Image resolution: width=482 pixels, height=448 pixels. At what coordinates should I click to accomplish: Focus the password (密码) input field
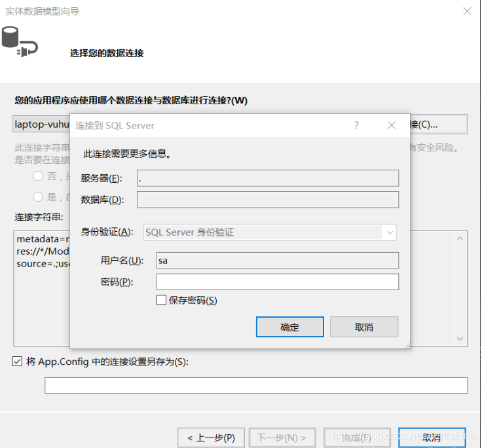click(x=278, y=282)
